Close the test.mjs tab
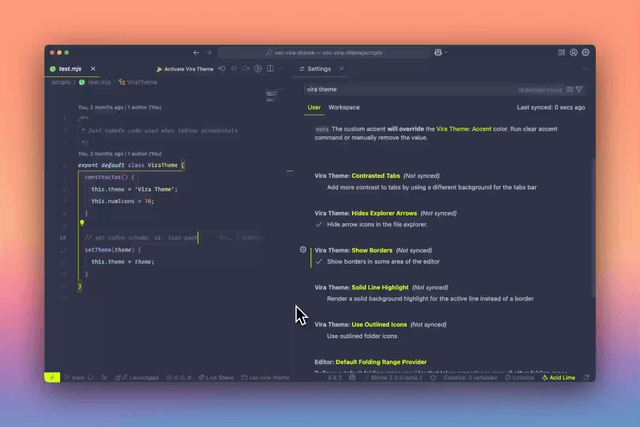Screen dimensions: 640x427 93,69
